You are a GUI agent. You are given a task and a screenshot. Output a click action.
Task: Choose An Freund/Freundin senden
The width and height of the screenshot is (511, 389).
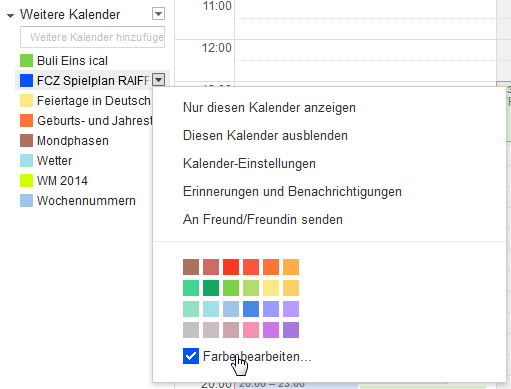tap(263, 220)
